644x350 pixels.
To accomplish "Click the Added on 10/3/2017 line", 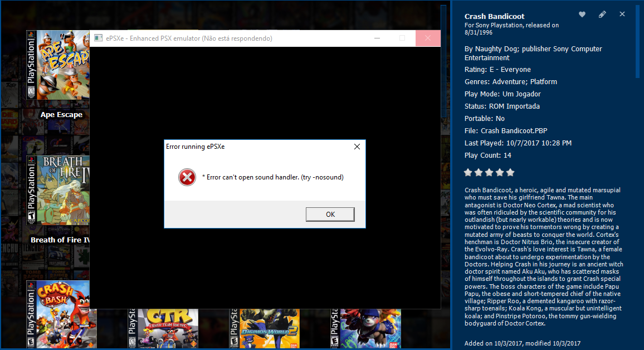I will (x=523, y=343).
